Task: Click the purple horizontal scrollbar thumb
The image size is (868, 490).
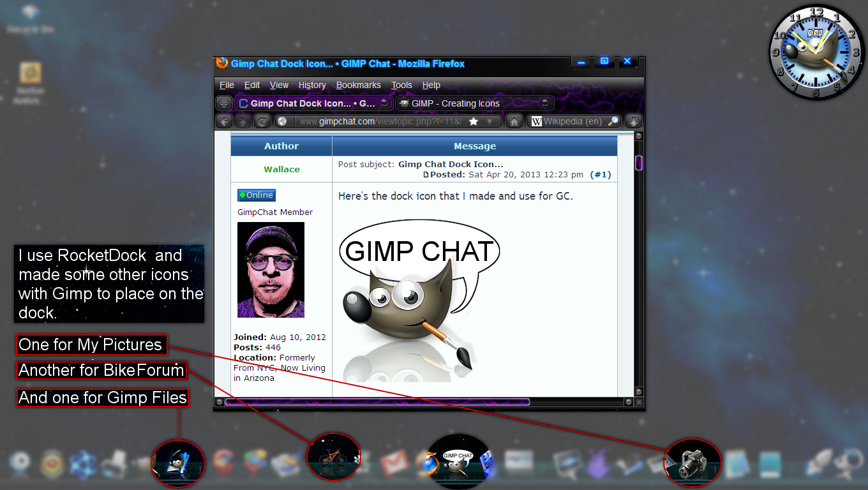Action: [377, 402]
